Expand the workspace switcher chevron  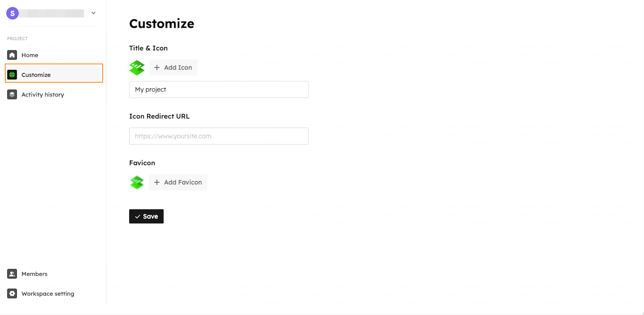[x=94, y=13]
